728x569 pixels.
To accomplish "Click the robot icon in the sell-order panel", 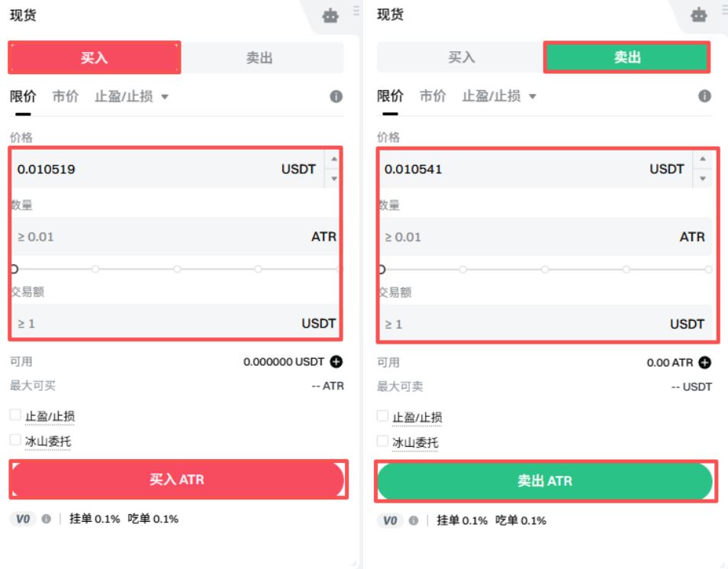I will [x=698, y=15].
